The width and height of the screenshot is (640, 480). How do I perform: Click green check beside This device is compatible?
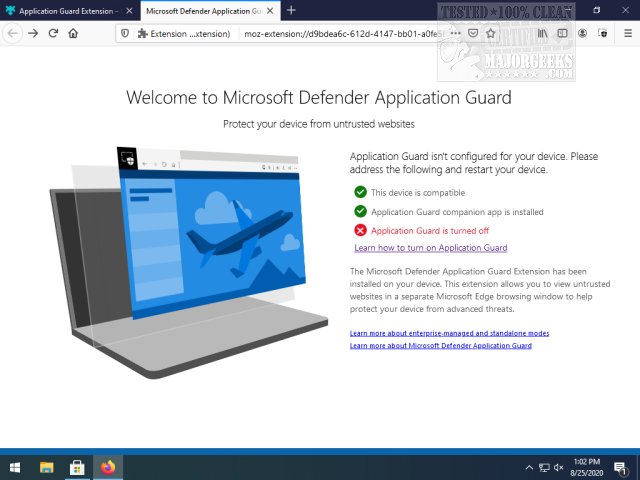360,192
